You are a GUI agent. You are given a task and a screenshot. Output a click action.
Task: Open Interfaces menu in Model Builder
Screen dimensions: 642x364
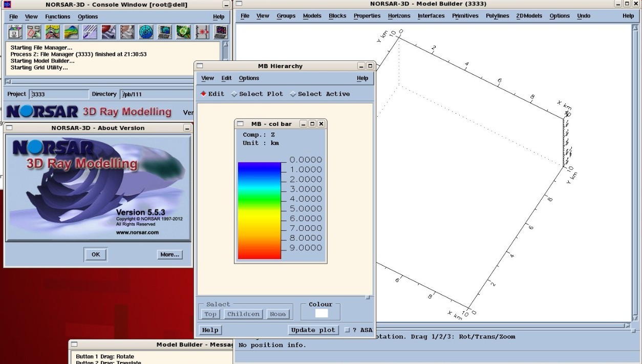(x=431, y=16)
